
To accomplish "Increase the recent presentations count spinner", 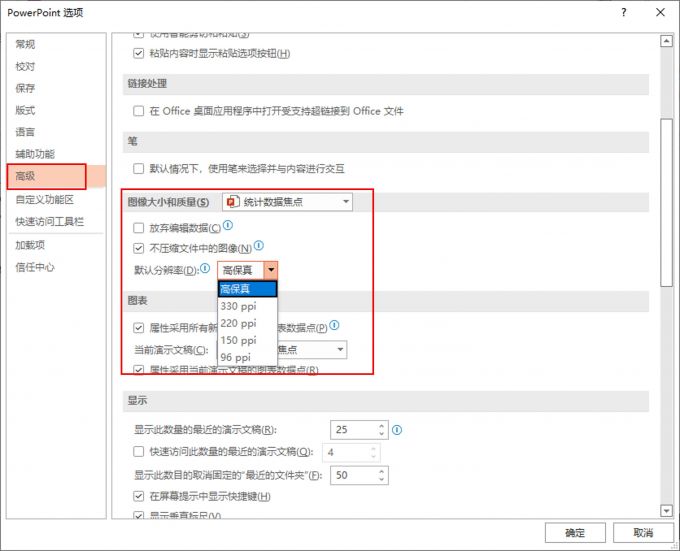I will [x=382, y=426].
